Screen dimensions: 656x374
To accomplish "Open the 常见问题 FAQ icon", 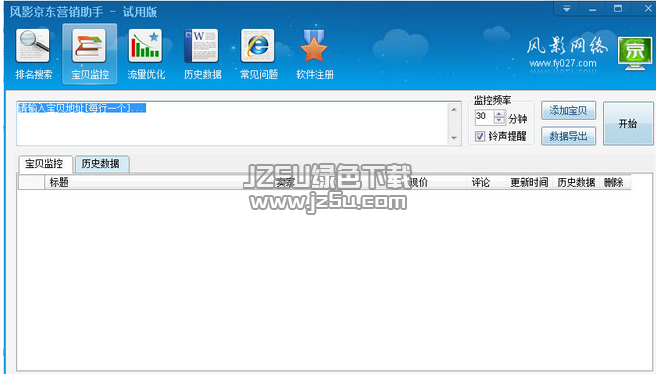I will [x=258, y=54].
